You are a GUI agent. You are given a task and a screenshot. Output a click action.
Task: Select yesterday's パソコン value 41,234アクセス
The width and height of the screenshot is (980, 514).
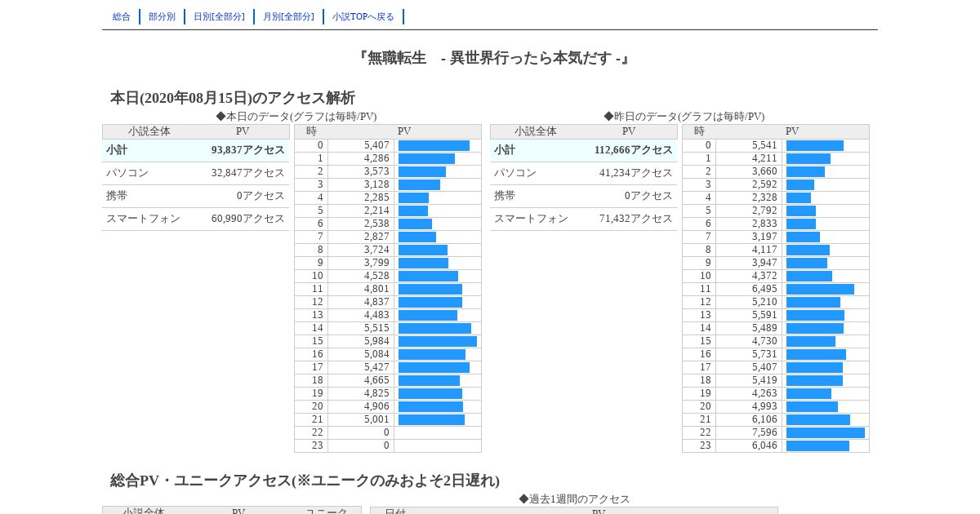pos(636,173)
